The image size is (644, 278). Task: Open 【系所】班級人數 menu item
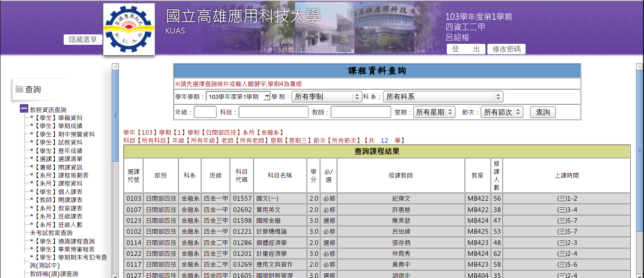[56, 225]
